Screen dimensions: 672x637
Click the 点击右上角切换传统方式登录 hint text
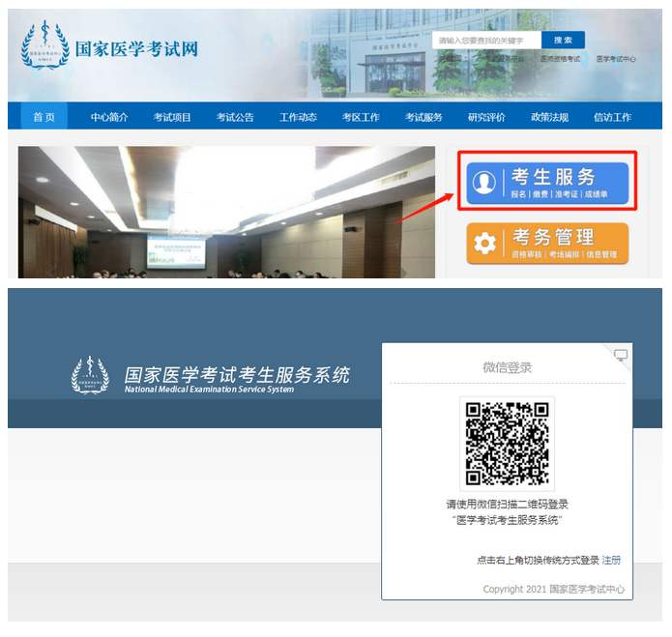pos(538,560)
